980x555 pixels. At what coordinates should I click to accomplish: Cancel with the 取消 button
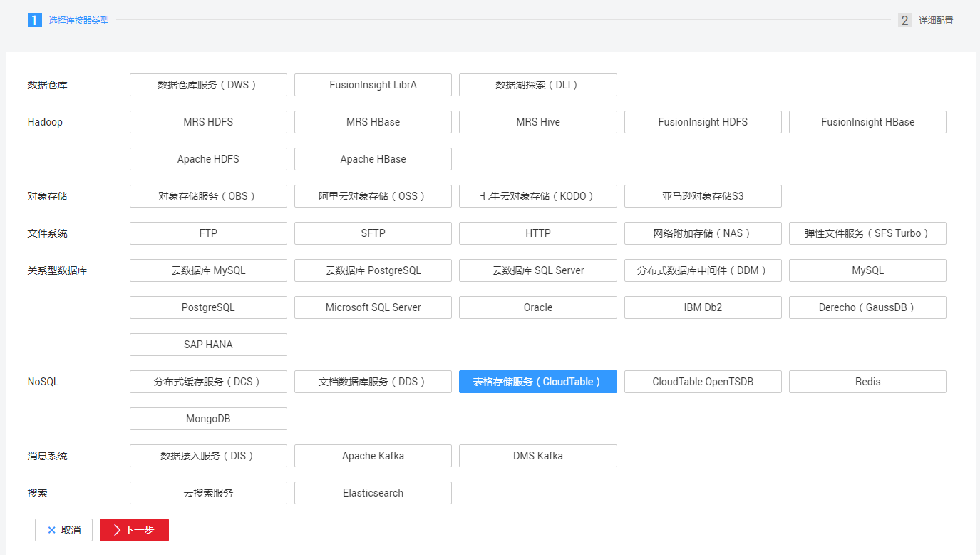click(x=63, y=530)
